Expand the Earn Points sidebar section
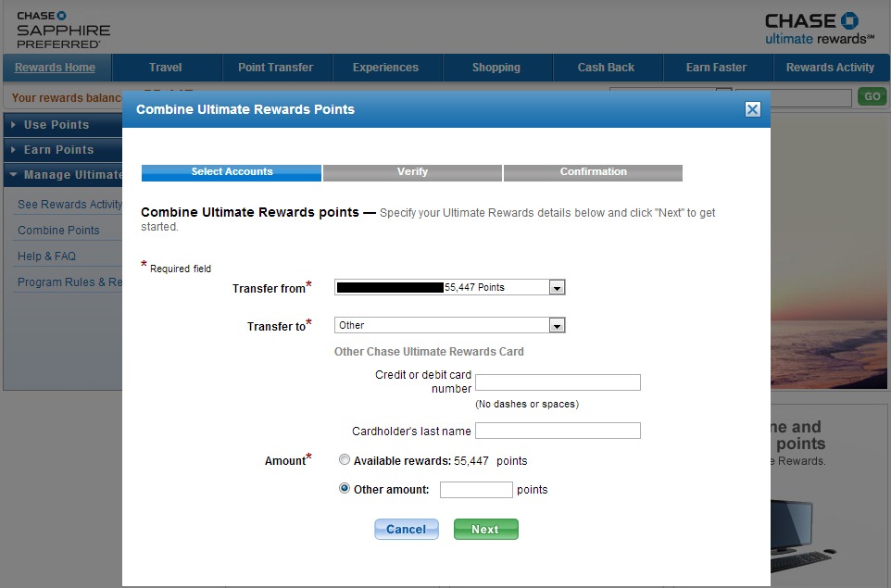 tap(58, 150)
